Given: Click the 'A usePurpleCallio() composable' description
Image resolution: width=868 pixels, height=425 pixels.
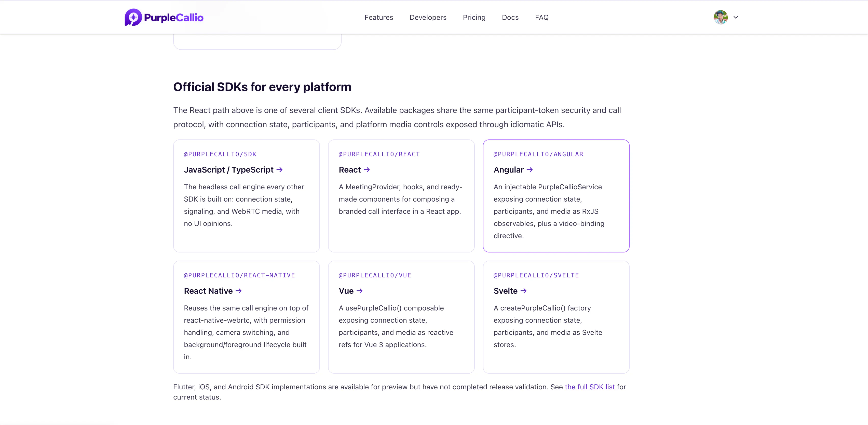Looking at the screenshot, I should click(x=396, y=326).
